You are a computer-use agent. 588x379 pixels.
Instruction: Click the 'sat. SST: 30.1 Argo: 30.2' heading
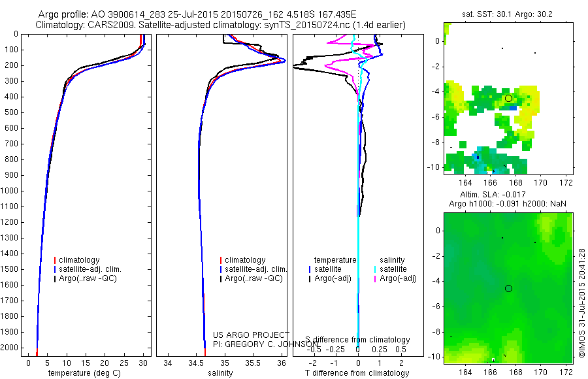[x=507, y=14]
